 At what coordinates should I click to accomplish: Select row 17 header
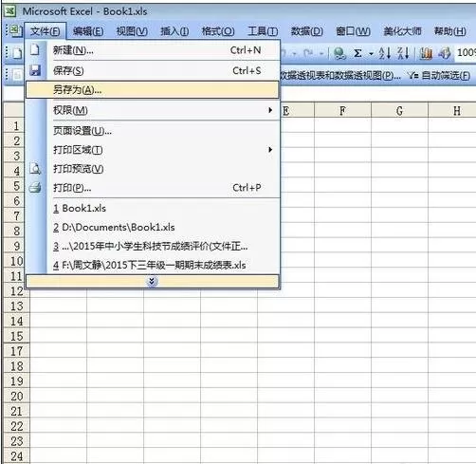coord(16,351)
